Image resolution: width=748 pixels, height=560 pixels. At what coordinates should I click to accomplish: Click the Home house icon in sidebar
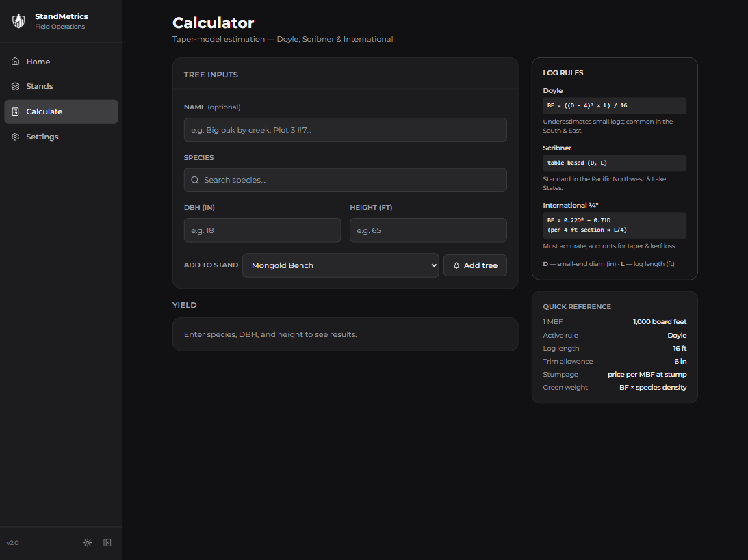coord(16,62)
